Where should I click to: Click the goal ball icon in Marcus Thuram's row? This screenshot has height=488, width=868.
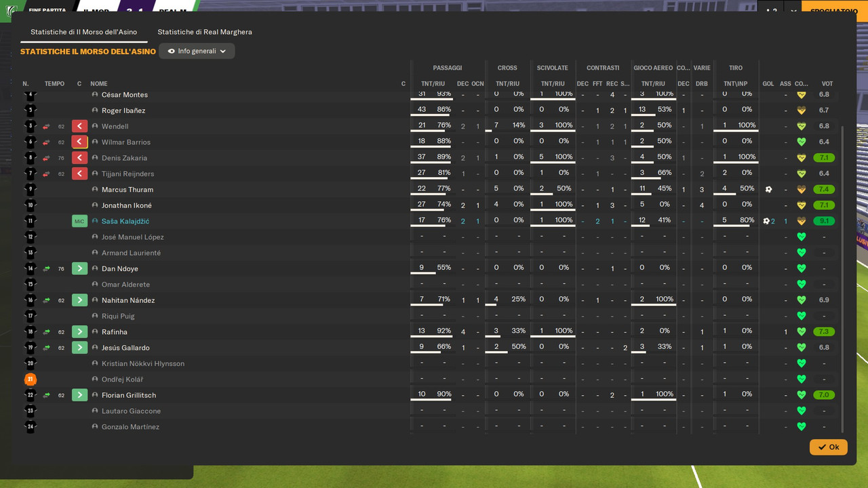(768, 190)
